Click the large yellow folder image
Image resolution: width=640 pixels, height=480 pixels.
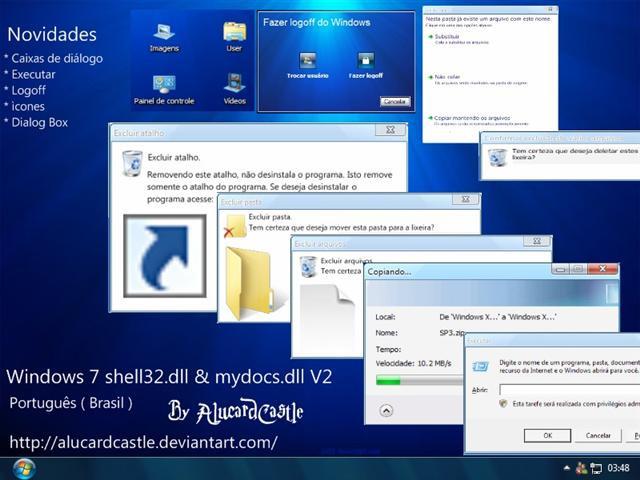[256, 283]
